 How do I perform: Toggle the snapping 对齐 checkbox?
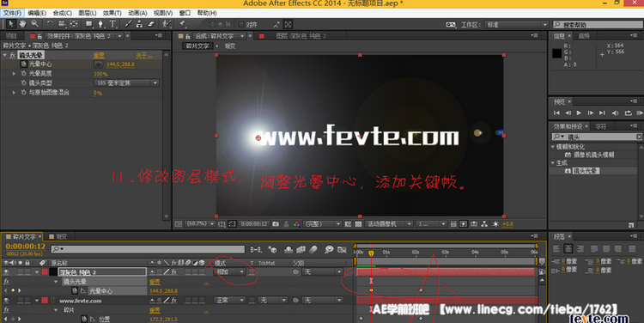[241, 25]
